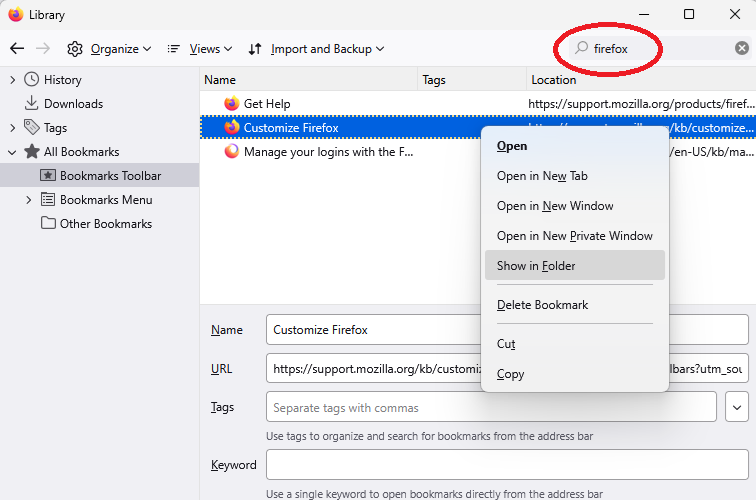Minimize the Library window

pyautogui.click(x=644, y=14)
